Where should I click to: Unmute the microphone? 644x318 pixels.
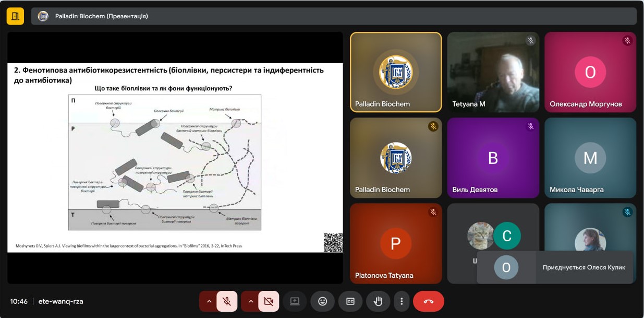point(227,301)
